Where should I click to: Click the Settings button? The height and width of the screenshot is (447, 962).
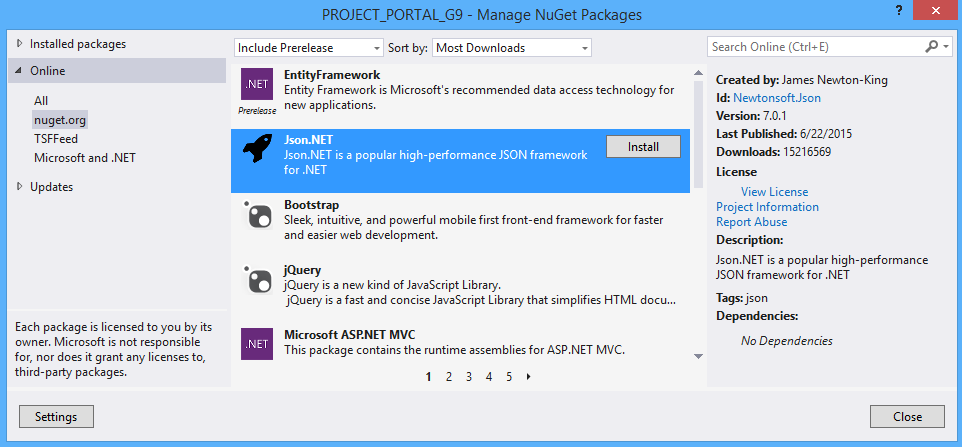[56, 416]
